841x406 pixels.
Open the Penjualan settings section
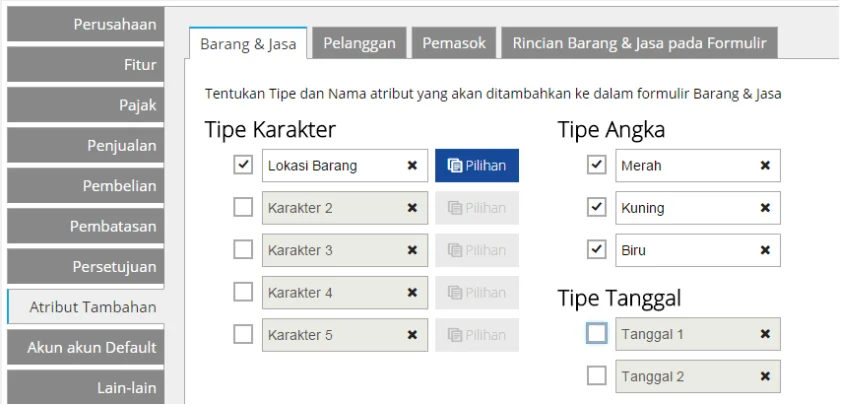pyautogui.click(x=85, y=146)
